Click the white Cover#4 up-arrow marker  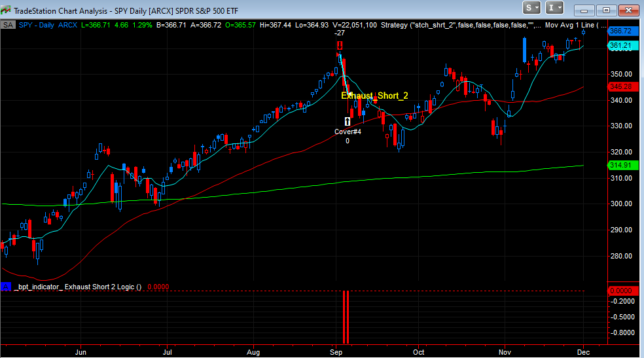coord(348,121)
